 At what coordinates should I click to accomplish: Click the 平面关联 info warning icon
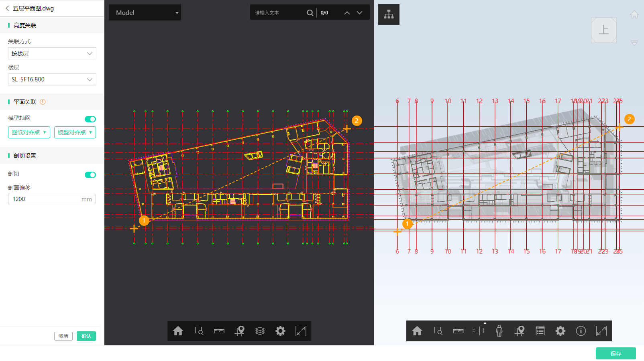(43, 102)
